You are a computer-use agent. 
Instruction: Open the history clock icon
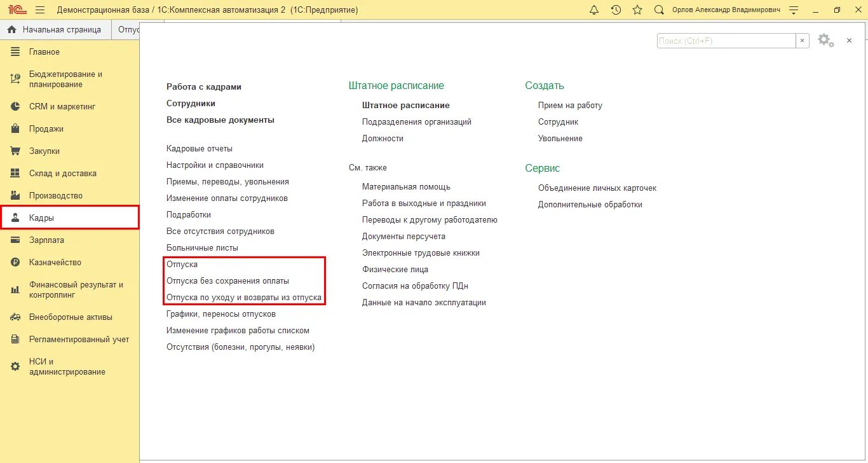[x=616, y=10]
